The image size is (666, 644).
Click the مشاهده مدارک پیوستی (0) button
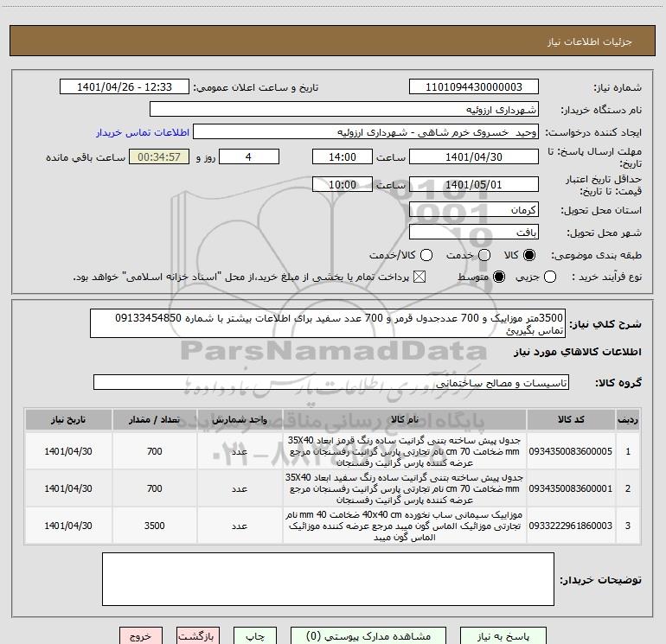click(368, 636)
